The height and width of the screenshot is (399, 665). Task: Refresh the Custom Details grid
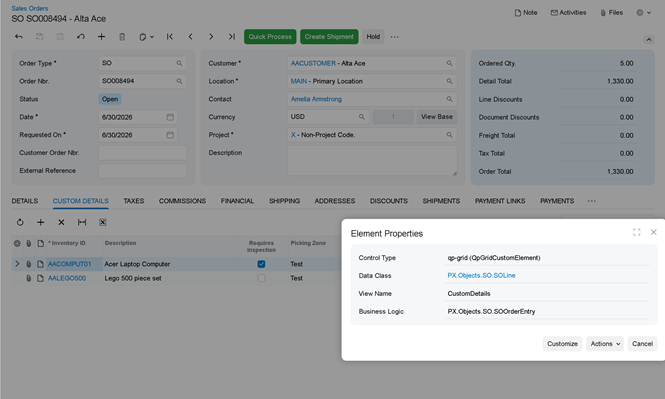point(20,222)
